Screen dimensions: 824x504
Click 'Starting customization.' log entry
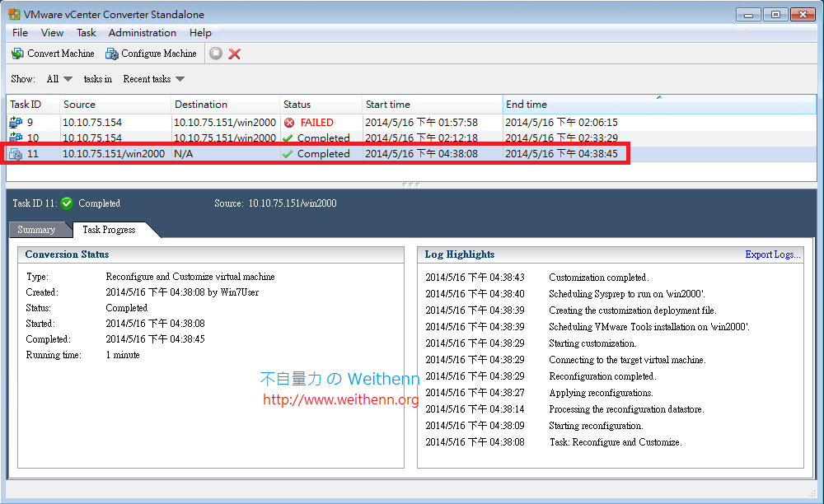[592, 343]
